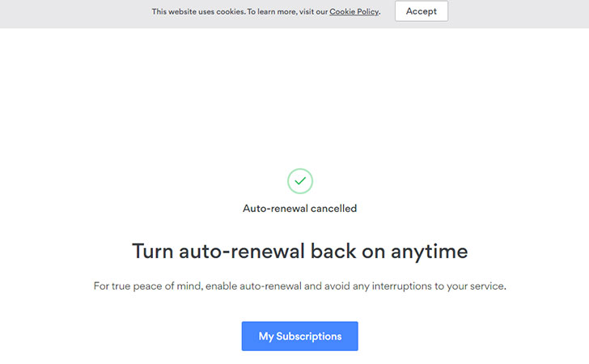This screenshot has height=364, width=589.
Task: Open the Cookie Policy link
Action: (x=354, y=11)
